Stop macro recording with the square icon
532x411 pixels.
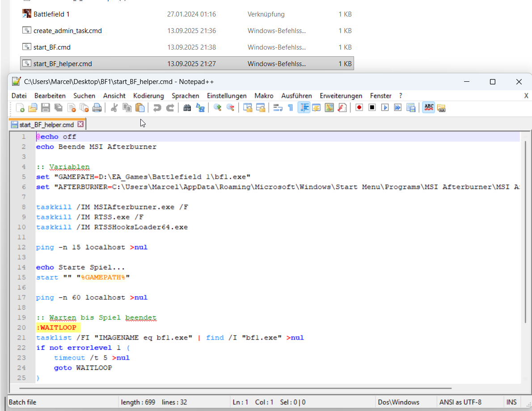coord(372,108)
